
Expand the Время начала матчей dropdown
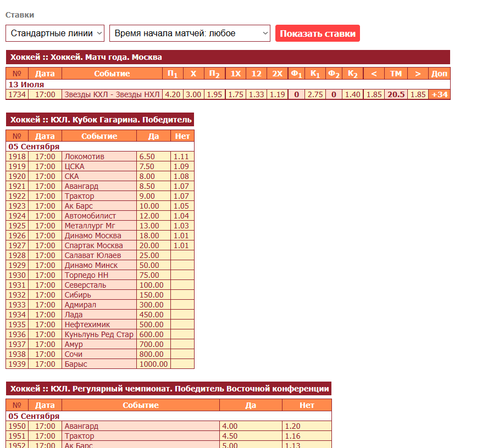click(x=190, y=33)
